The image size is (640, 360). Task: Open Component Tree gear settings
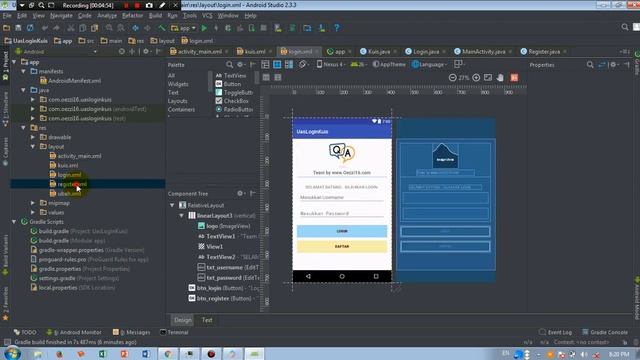(x=241, y=193)
